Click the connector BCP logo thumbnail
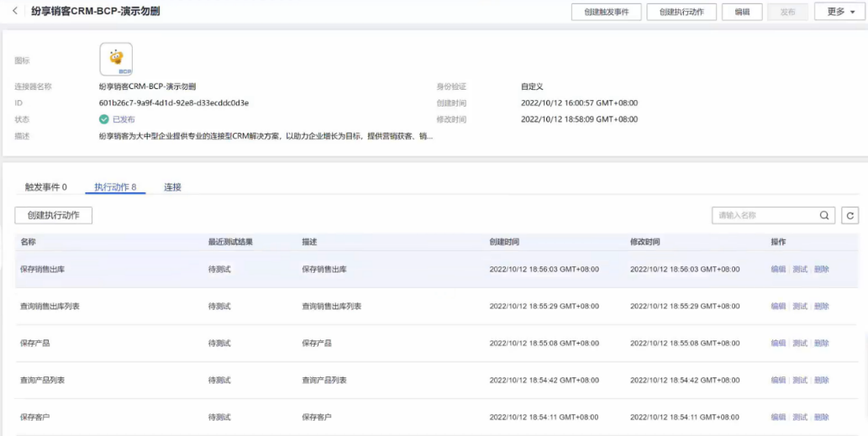 click(x=116, y=59)
